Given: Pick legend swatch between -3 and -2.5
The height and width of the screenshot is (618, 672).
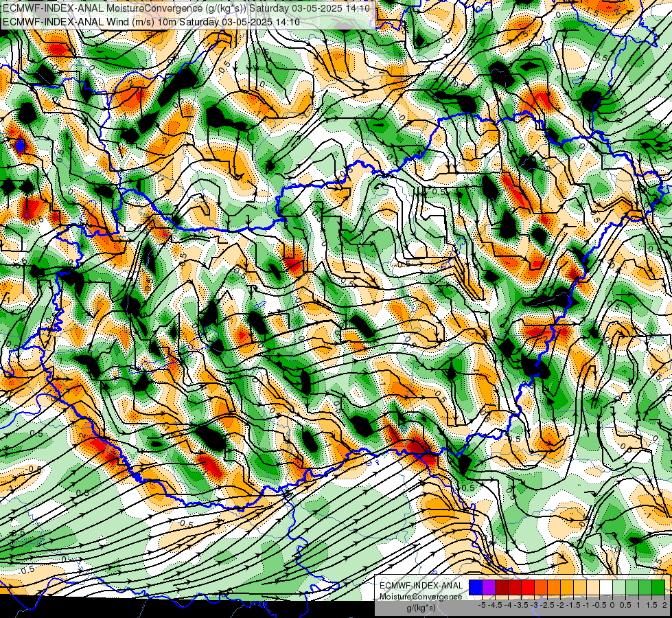Looking at the screenshot, I should pyautogui.click(x=541, y=587).
